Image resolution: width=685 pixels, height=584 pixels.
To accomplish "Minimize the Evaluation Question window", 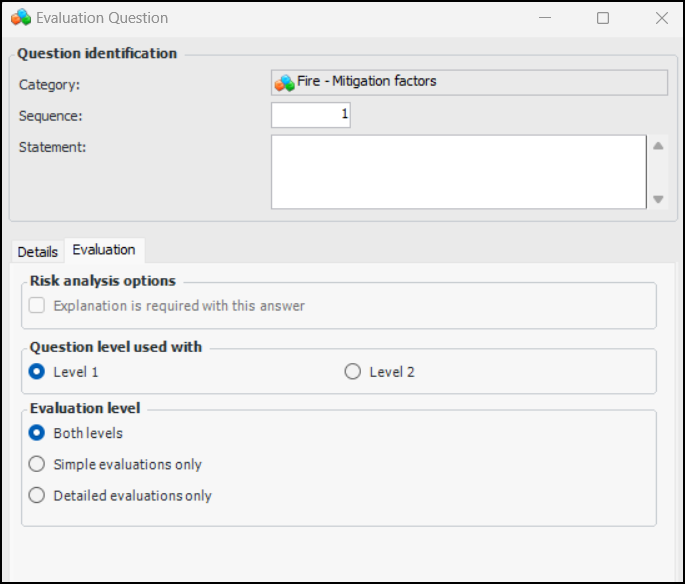I will coord(543,18).
